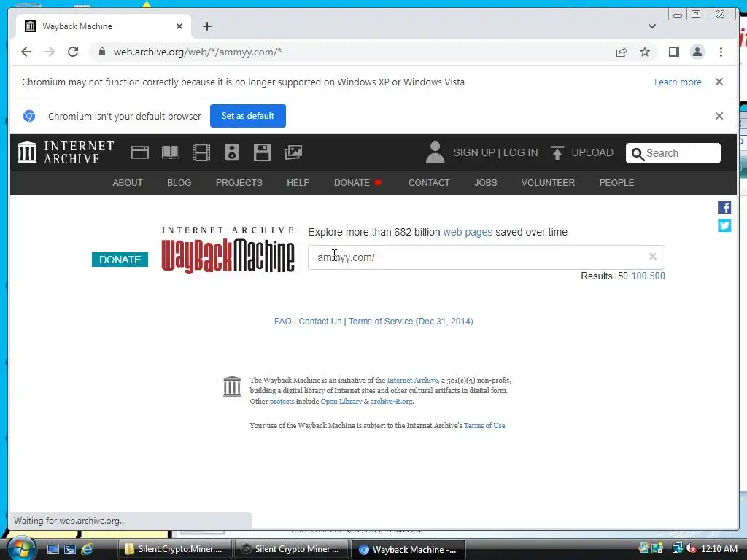Click the teal DONATE button
The height and width of the screenshot is (560, 747).
click(x=120, y=260)
